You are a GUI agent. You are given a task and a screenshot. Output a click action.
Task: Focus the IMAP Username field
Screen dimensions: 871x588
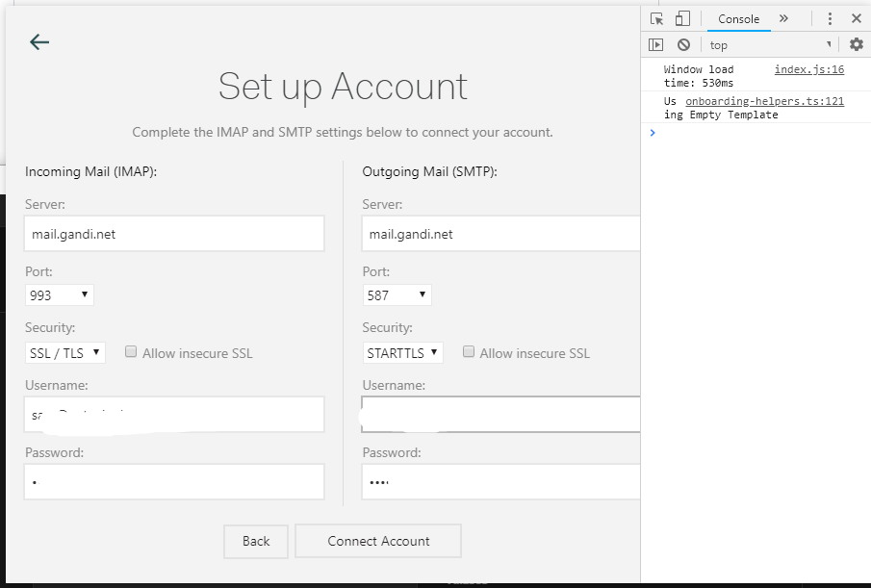[x=174, y=414]
